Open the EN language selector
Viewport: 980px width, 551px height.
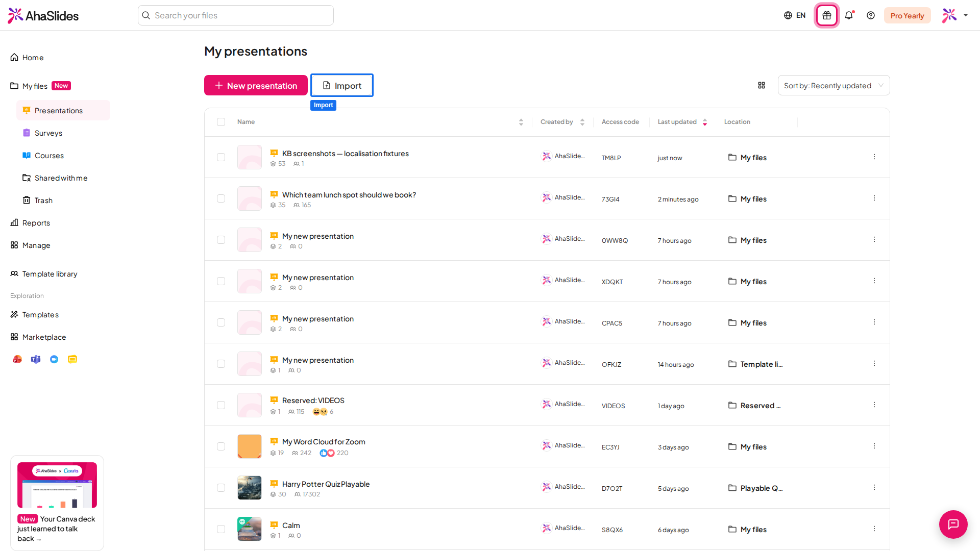coord(795,15)
